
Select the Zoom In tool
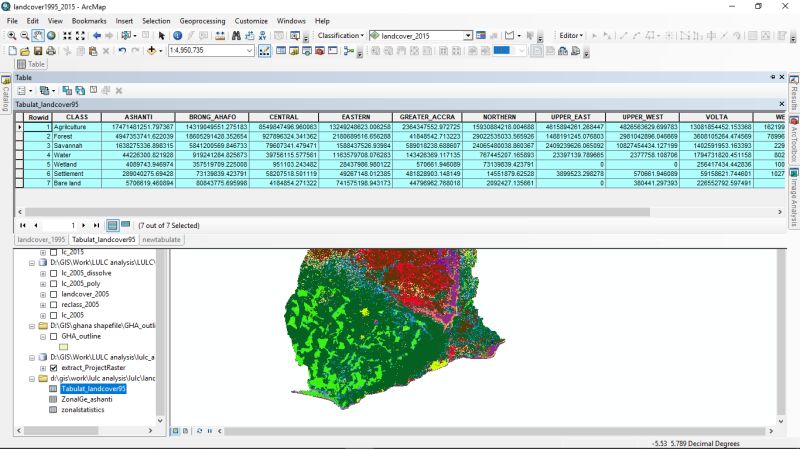click(11, 36)
